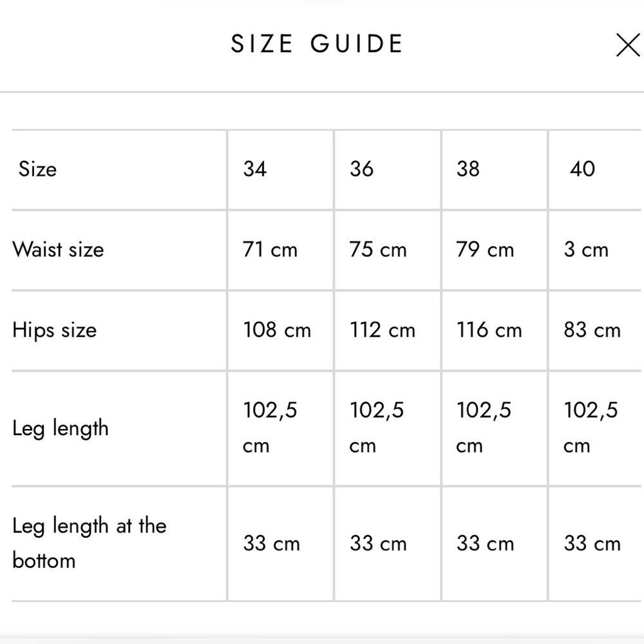Click the 75 cm waist value
This screenshot has width=644, height=644.
point(378,250)
